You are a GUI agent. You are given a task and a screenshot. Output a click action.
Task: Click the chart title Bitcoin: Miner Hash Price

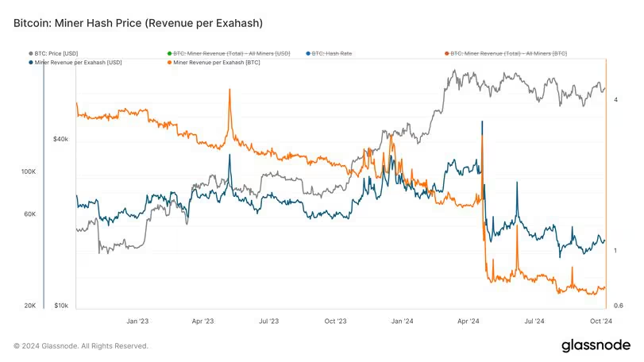138,23
